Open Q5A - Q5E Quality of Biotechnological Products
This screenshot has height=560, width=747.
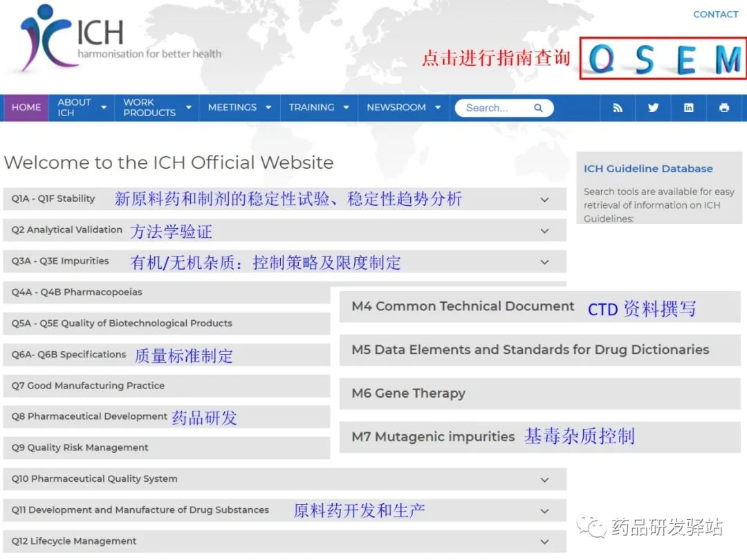(166, 324)
